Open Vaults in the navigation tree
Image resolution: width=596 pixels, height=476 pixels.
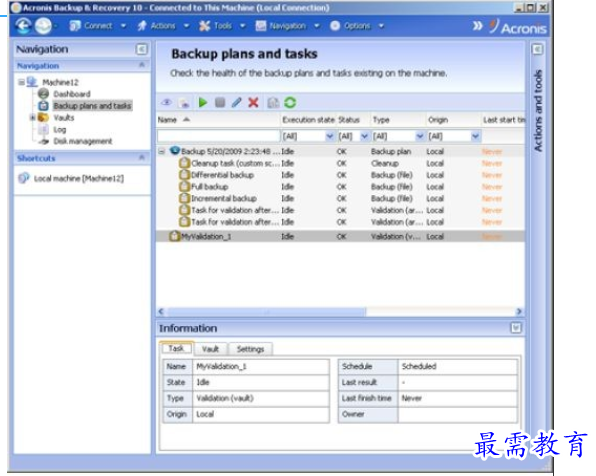tap(63, 117)
